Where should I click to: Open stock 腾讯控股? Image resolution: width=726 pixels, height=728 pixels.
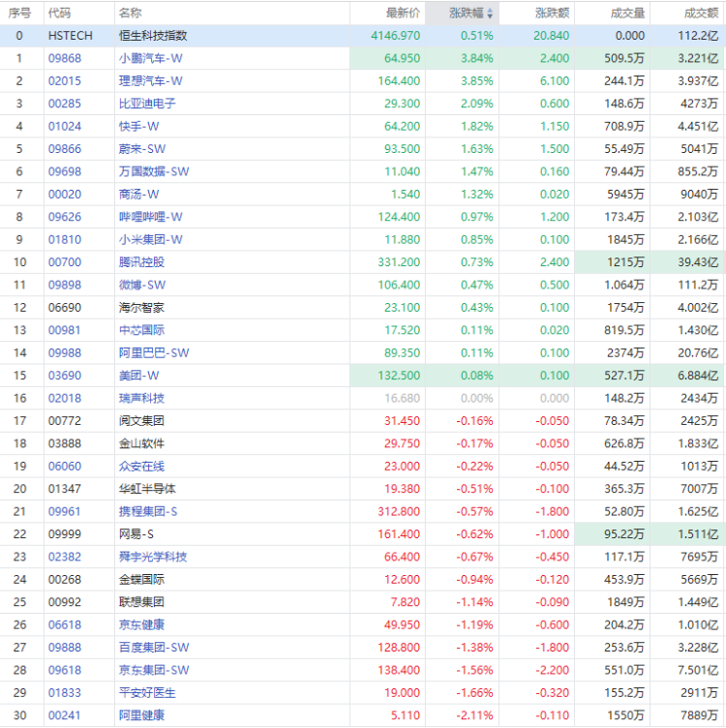pyautogui.click(x=141, y=262)
